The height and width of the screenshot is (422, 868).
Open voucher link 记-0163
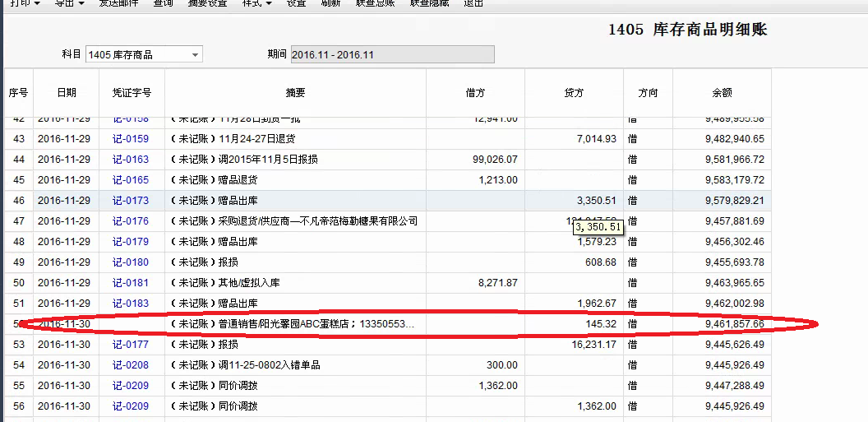pyautogui.click(x=131, y=160)
